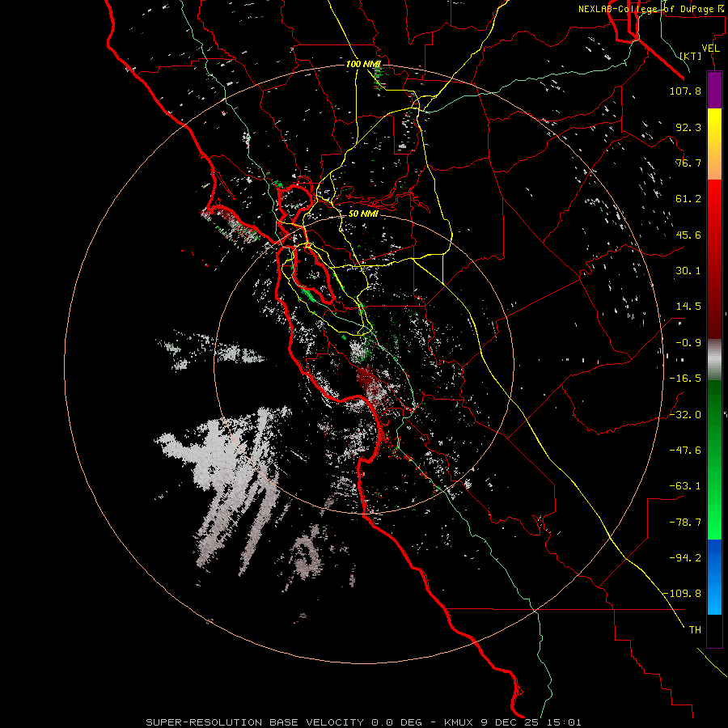728x728 pixels.
Task: Click the 14.5 velocity scale value
Action: (688, 307)
